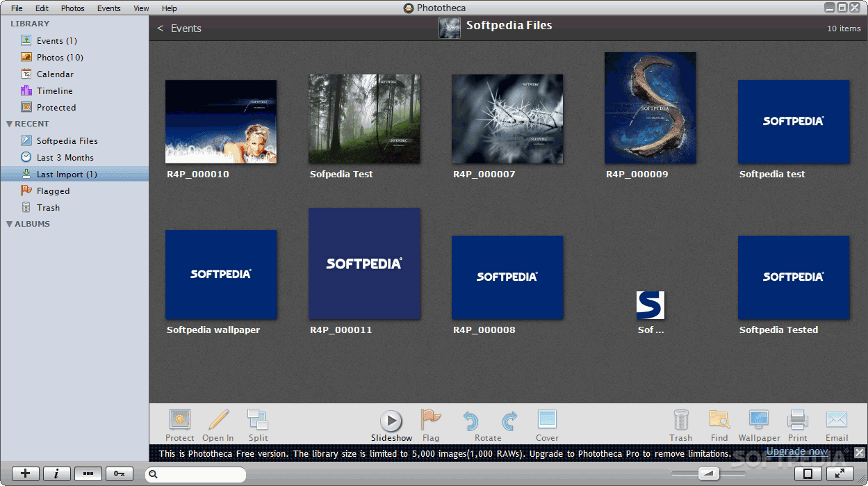Click into the search field

tap(196, 474)
